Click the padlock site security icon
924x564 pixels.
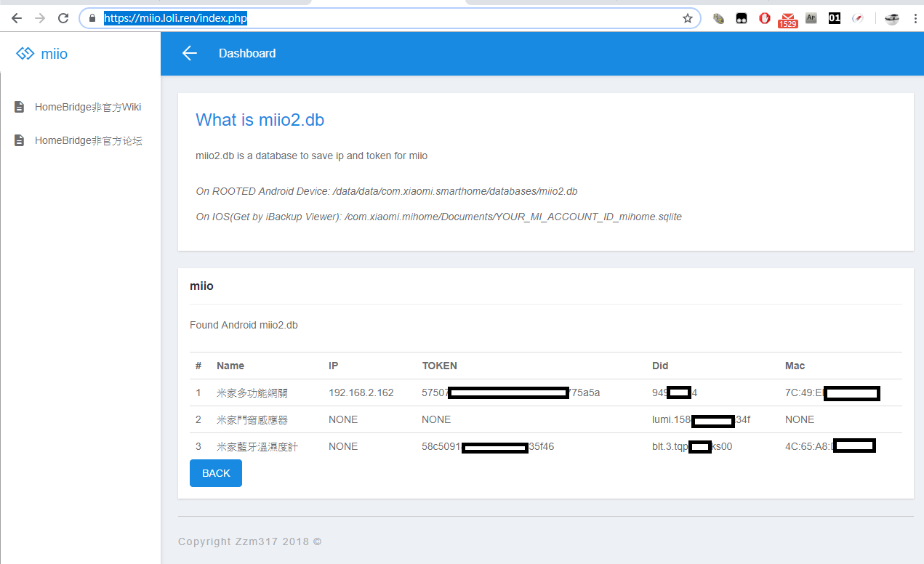[x=92, y=18]
